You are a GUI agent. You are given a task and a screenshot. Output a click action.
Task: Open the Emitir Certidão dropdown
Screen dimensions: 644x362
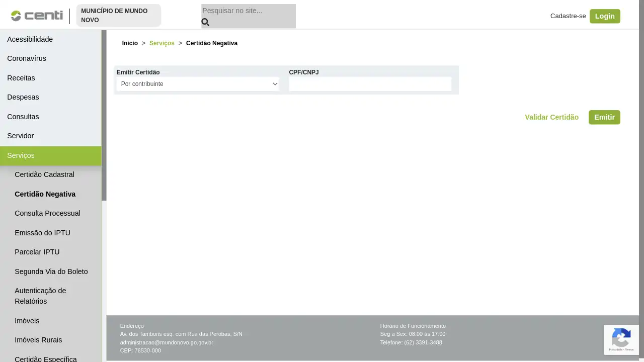point(197,84)
